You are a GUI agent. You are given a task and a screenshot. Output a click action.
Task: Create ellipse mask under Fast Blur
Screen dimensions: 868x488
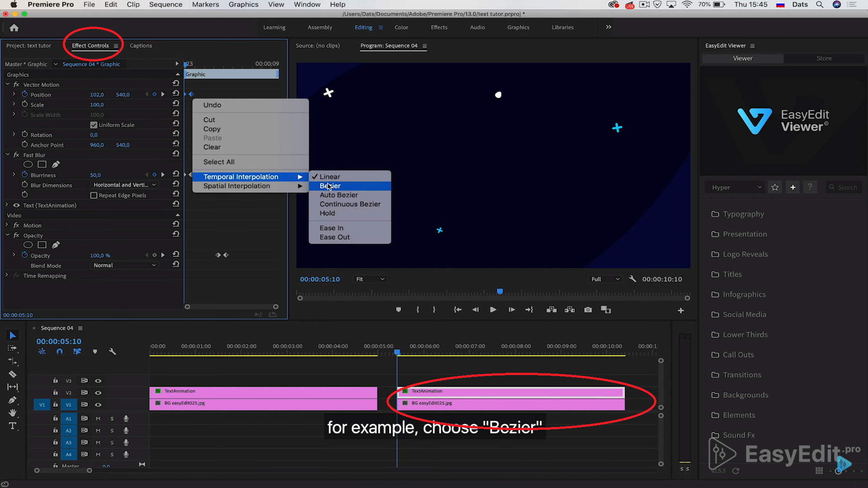click(x=28, y=164)
